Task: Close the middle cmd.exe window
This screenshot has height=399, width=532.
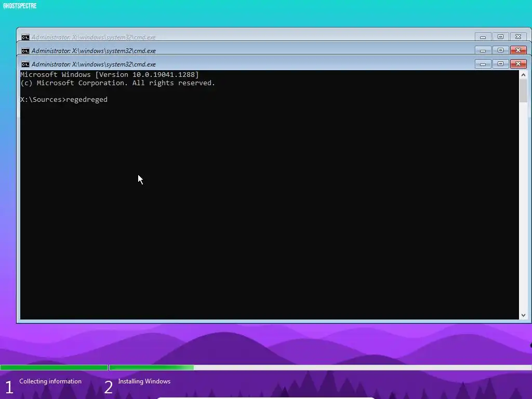Action: [x=518, y=50]
